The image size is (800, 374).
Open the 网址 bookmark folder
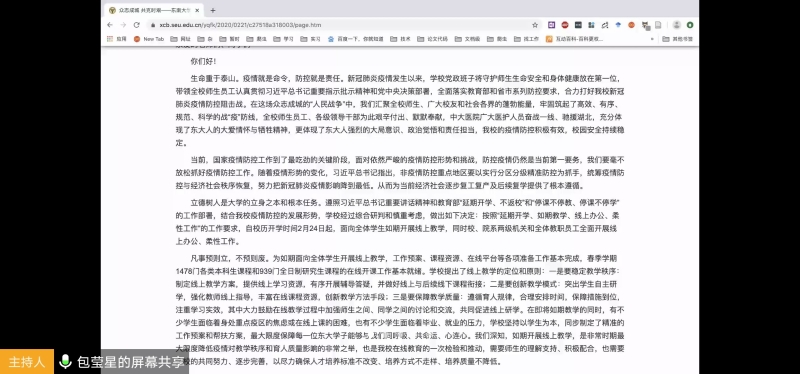pyautogui.click(x=182, y=39)
